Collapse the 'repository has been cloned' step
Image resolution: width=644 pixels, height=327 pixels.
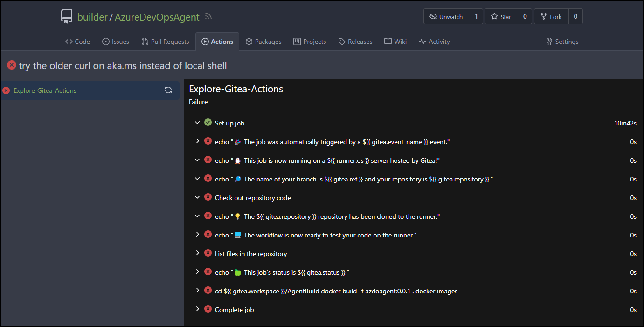(x=197, y=216)
